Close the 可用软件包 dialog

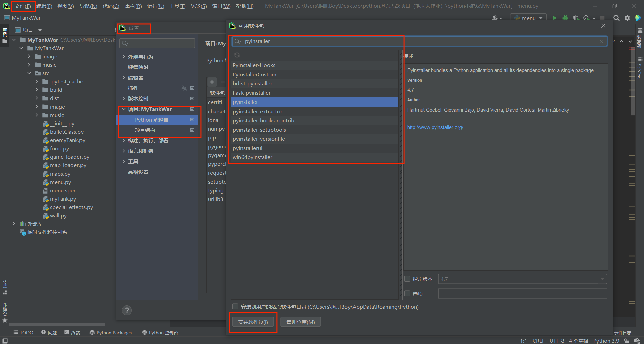[603, 26]
